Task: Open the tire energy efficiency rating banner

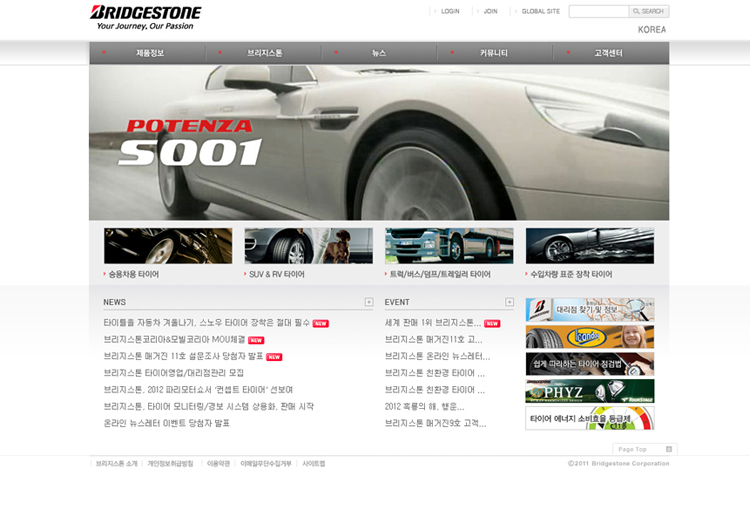Action: coord(590,418)
